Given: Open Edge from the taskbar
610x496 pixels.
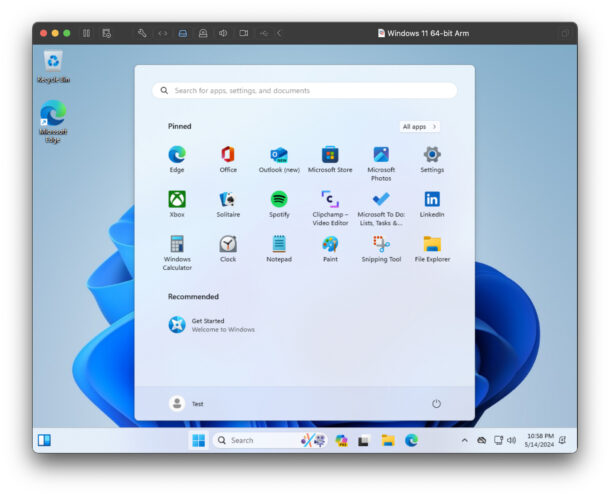Looking at the screenshot, I should [411, 440].
